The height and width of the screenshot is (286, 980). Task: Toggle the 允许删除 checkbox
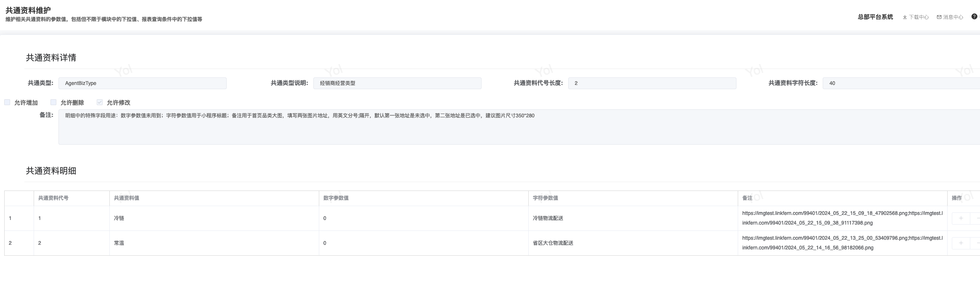click(x=53, y=102)
